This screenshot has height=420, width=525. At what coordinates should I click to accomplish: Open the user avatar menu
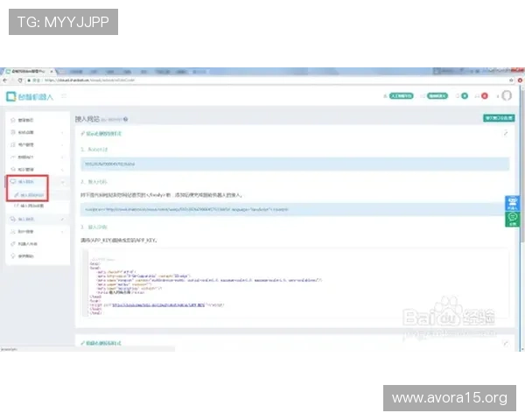507,95
